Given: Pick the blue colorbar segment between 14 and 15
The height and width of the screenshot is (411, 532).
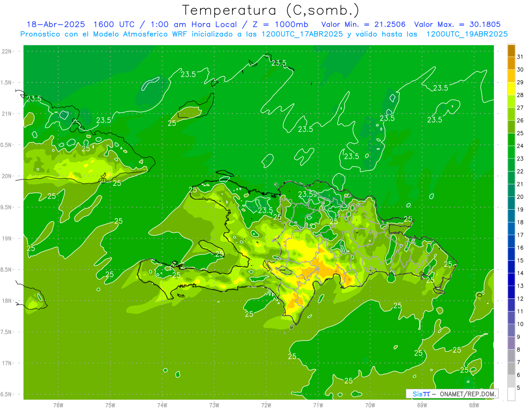Looking at the screenshot, I should coord(511,266).
